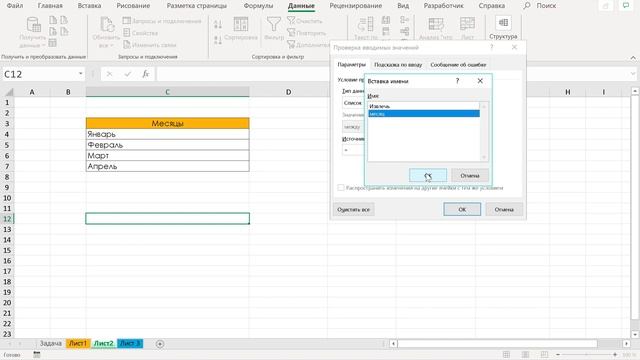The height and width of the screenshot is (360, 640).
Task: Click insert function fx icon
Action: (x=145, y=74)
